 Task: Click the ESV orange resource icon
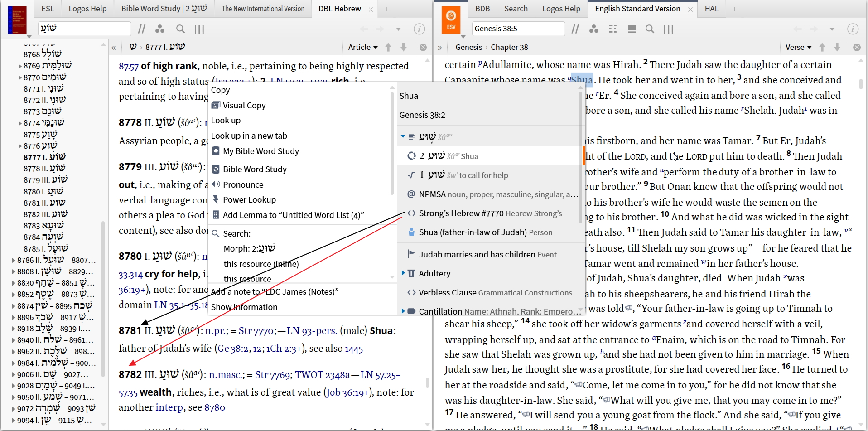tap(451, 21)
